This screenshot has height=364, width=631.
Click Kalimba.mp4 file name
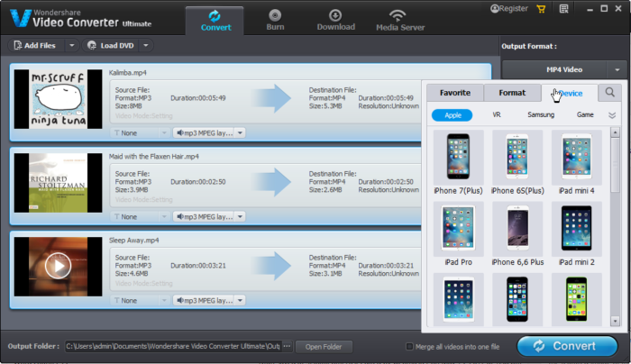[128, 73]
